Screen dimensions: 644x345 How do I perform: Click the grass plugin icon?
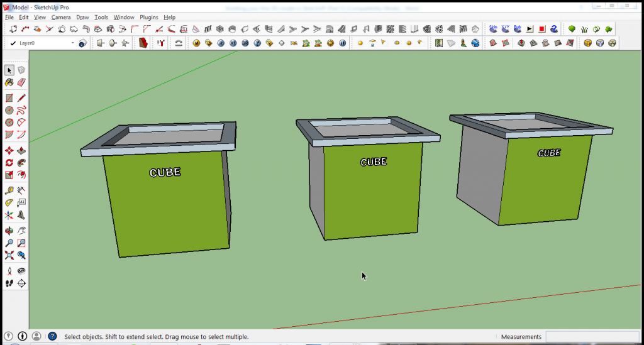[584, 29]
